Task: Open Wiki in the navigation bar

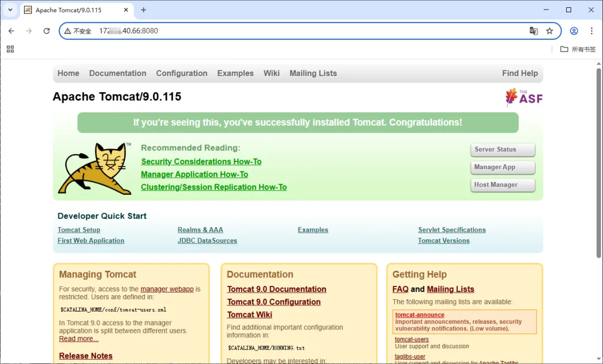Action: tap(271, 73)
